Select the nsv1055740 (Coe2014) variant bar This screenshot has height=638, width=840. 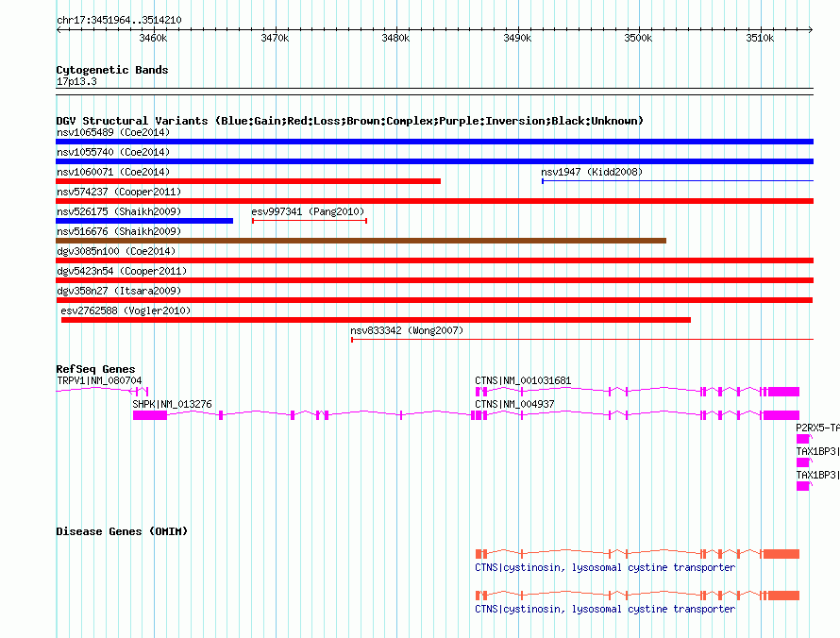(434, 161)
